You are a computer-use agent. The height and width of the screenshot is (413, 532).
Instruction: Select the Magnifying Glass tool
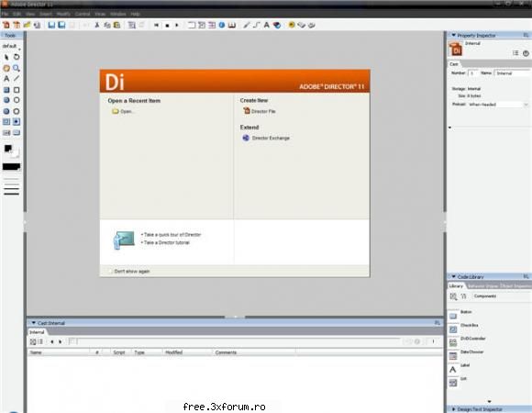[17, 68]
